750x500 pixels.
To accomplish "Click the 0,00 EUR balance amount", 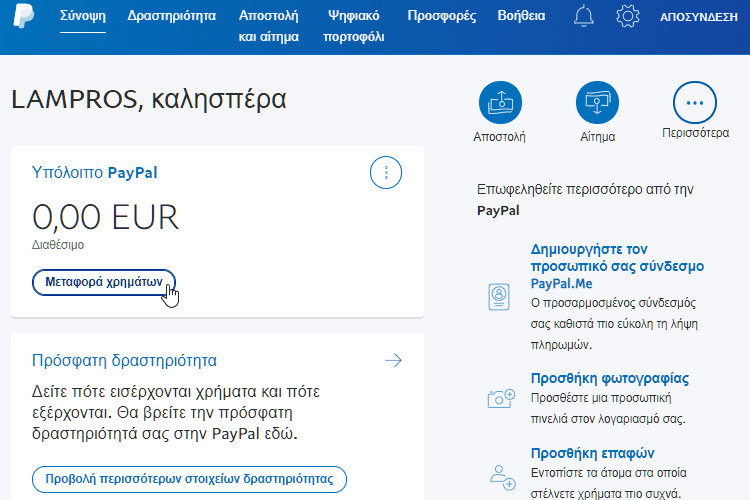I will pos(106,218).
